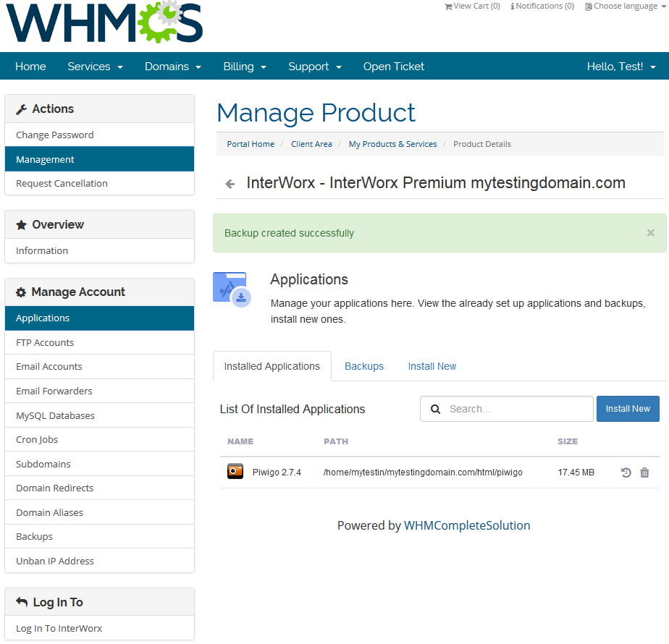669x644 pixels.
Task: Open WHMCompleteSolution link
Action: [467, 525]
